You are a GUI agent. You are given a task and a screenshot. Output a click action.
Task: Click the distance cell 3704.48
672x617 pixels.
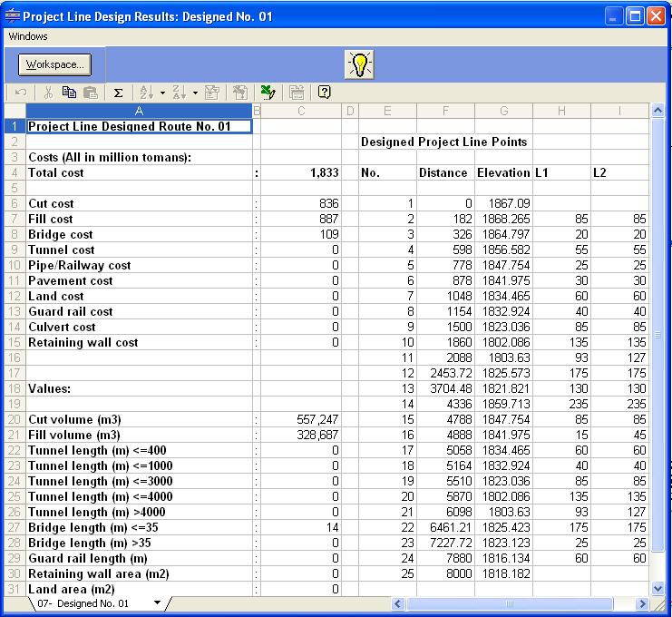coord(445,389)
